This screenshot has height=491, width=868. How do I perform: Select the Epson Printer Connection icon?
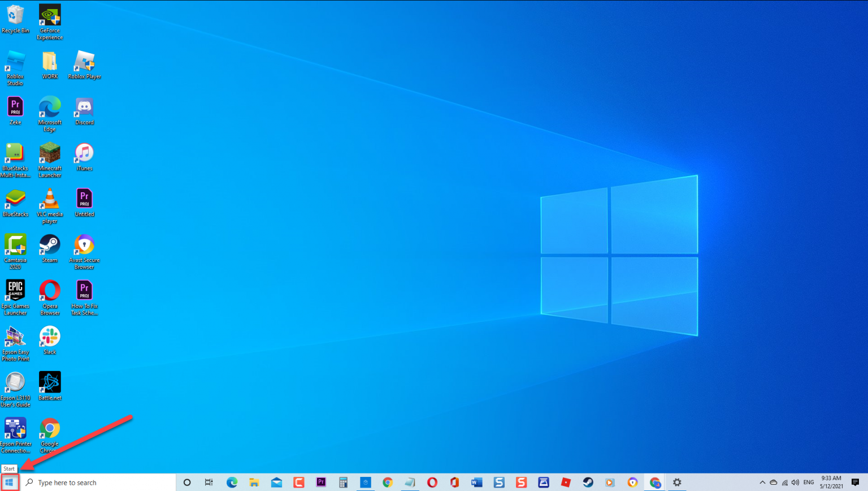(x=15, y=436)
